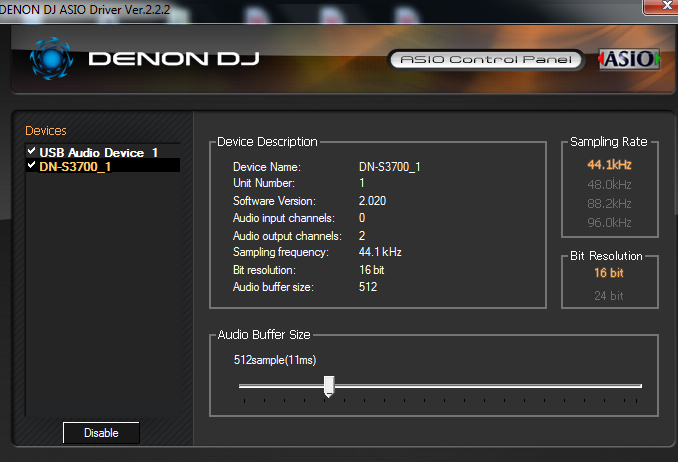Click the Audio input channels value 0
Screen dimensions: 678x462
(x=362, y=218)
